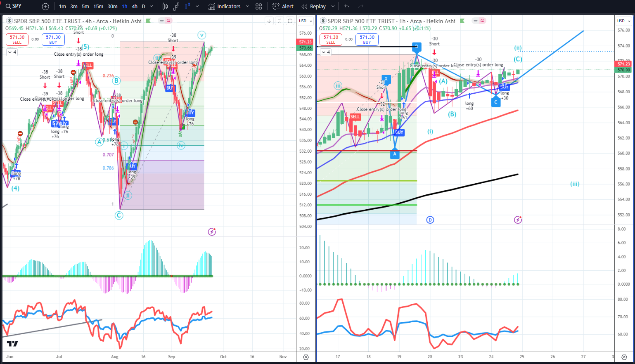The image size is (635, 364).
Task: Click the blue A pattern label on 1h chart
Action: click(394, 154)
